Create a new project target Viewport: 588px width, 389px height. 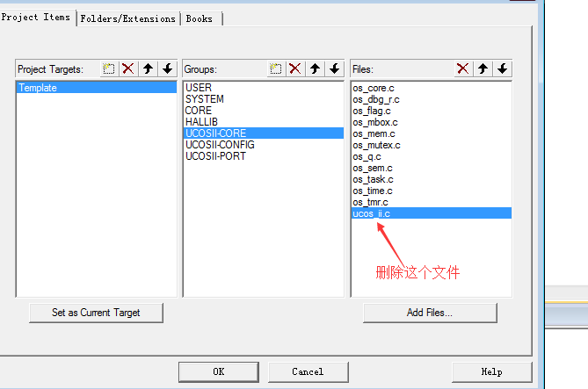pyautogui.click(x=109, y=69)
